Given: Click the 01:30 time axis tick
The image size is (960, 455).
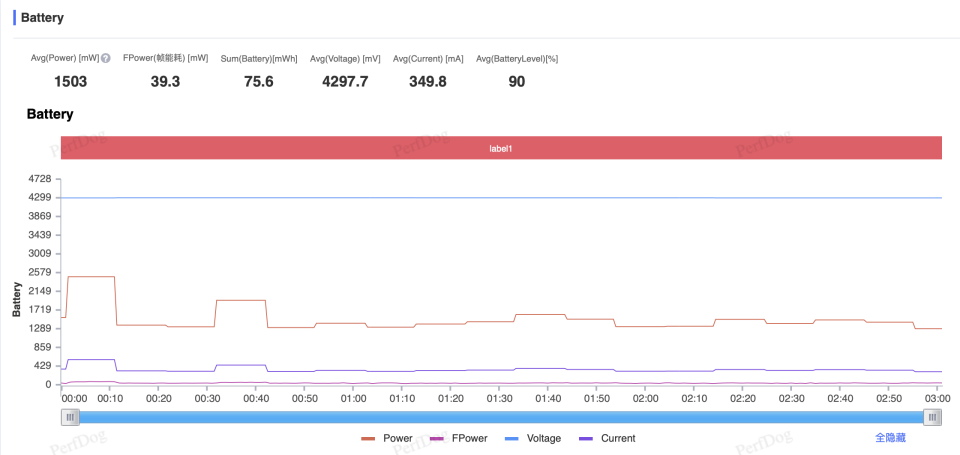Looking at the screenshot, I should [x=499, y=399].
